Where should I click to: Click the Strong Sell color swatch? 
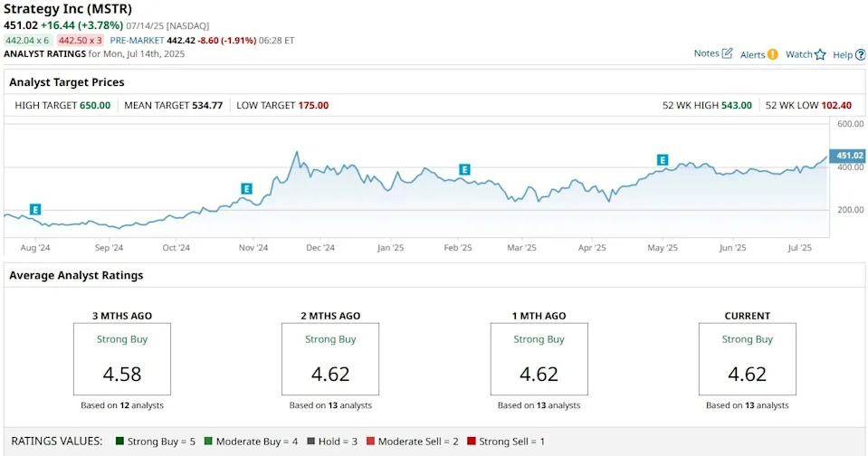(471, 441)
